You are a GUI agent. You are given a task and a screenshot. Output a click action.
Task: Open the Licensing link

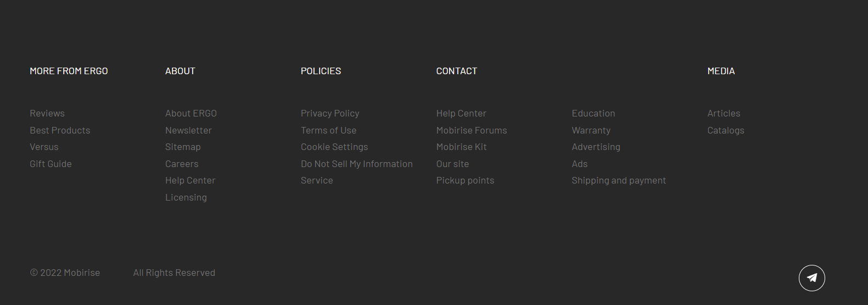point(186,197)
